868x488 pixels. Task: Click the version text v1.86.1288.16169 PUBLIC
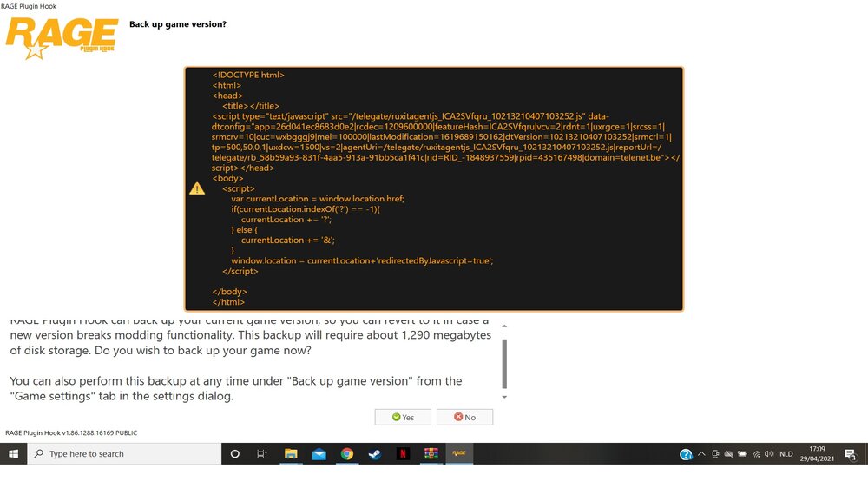[x=100, y=433]
